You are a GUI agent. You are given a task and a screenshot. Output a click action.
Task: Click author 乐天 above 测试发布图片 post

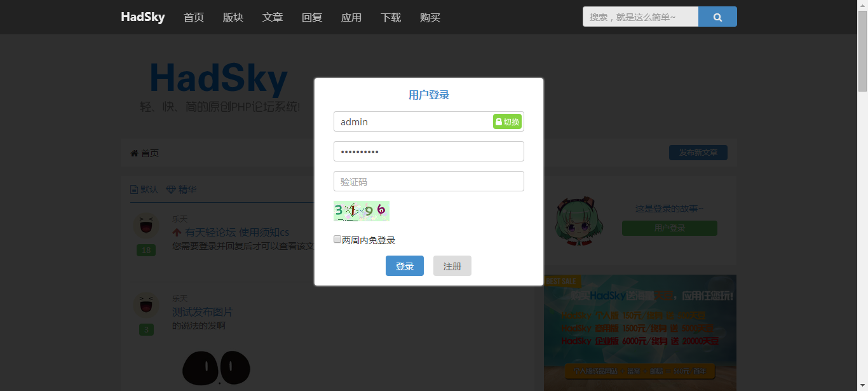click(x=180, y=298)
